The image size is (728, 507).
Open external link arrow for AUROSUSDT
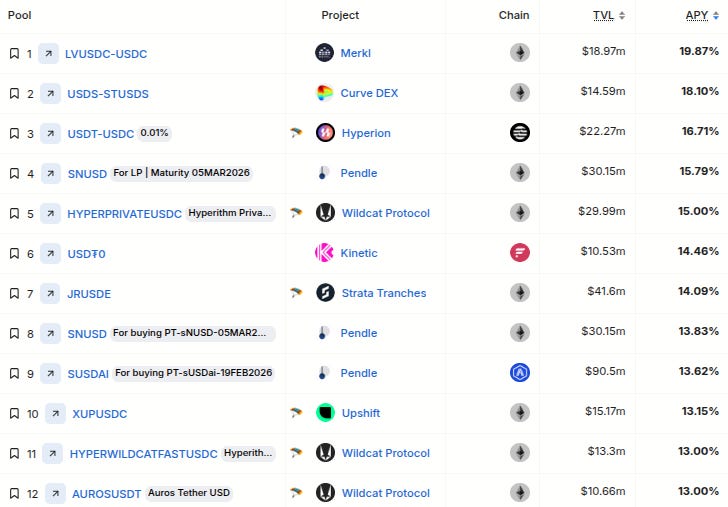click(x=55, y=493)
